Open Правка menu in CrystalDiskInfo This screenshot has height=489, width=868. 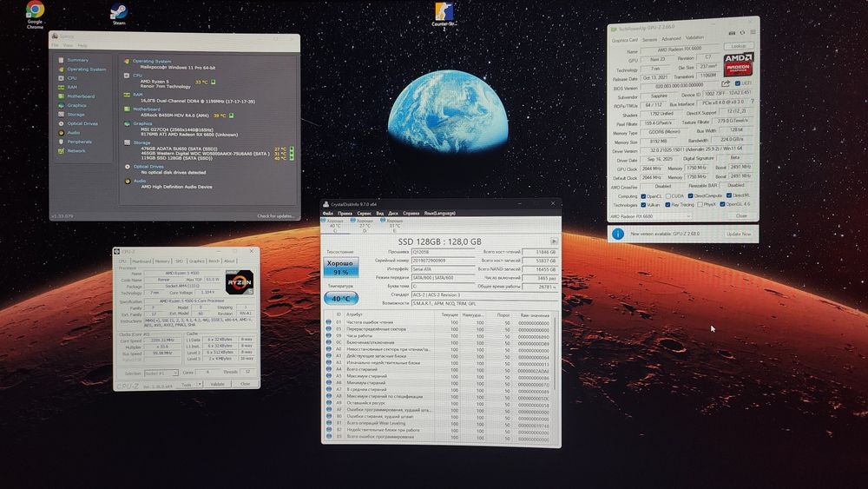click(x=345, y=213)
